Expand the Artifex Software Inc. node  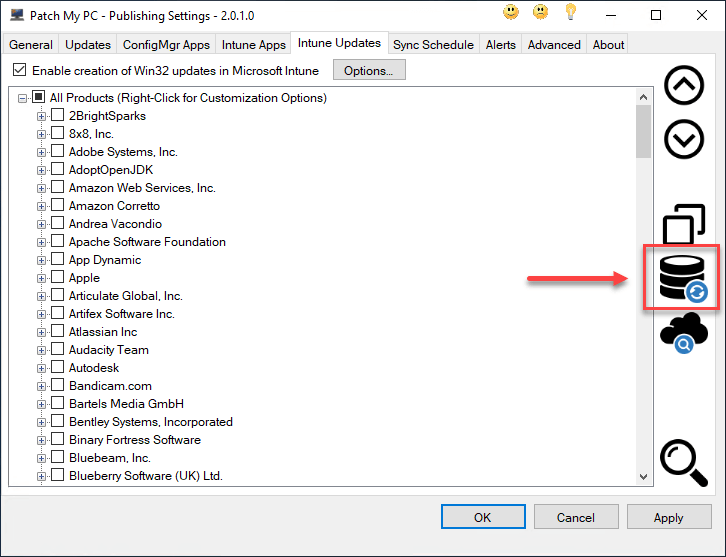(x=41, y=314)
